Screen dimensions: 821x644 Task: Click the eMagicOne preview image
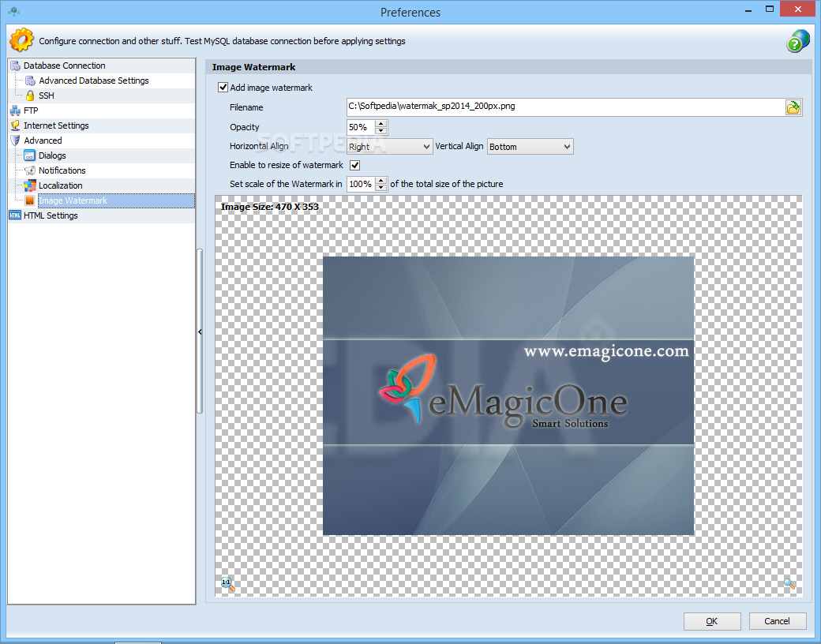(x=508, y=396)
